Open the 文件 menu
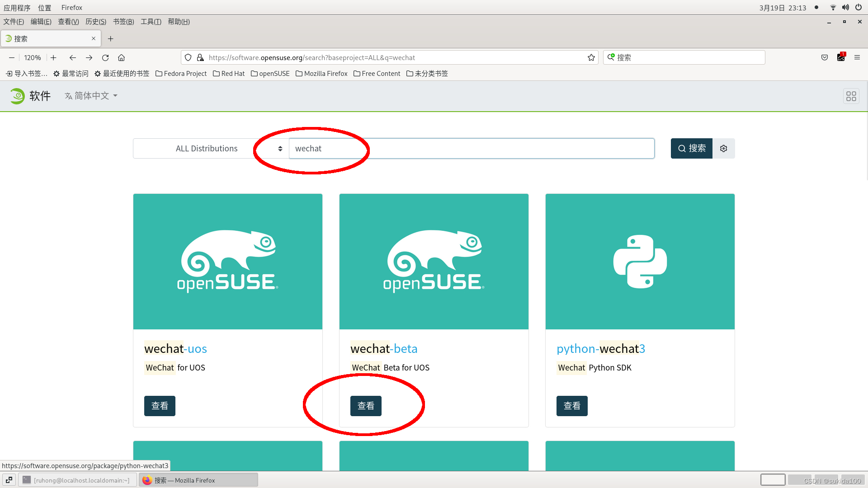This screenshot has height=488, width=868. click(14, 22)
